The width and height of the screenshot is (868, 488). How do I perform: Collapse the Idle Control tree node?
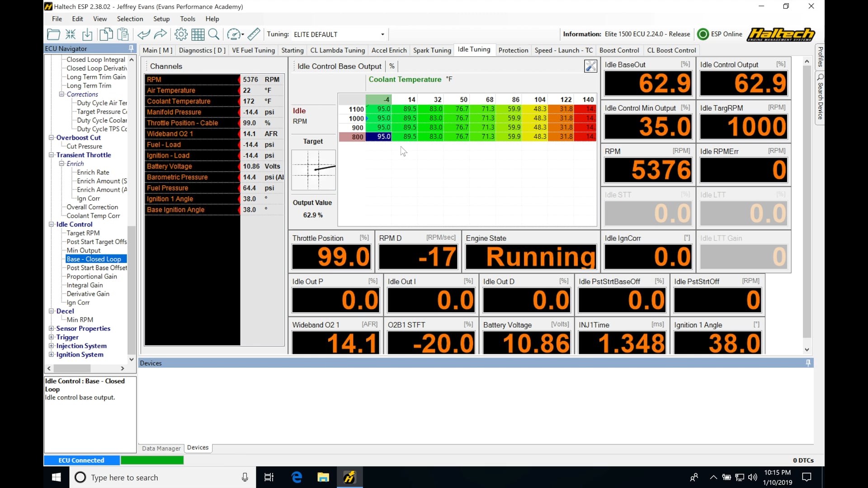pyautogui.click(x=51, y=224)
